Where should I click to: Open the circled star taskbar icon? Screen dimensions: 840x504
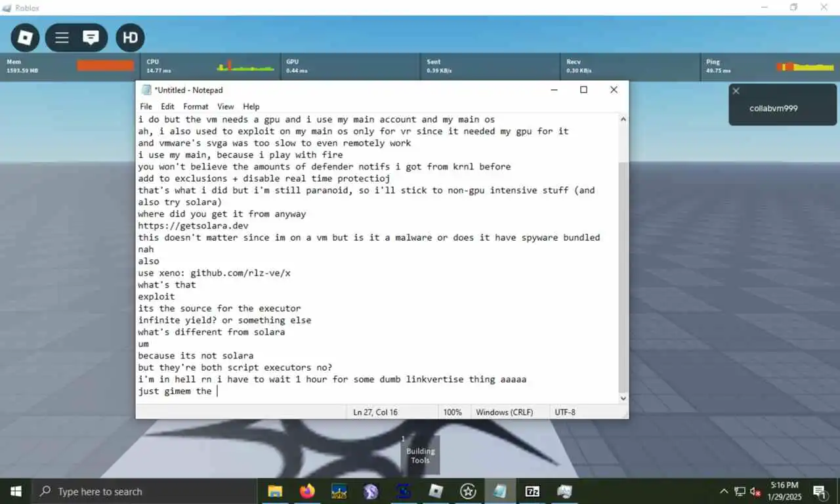pyautogui.click(x=468, y=491)
